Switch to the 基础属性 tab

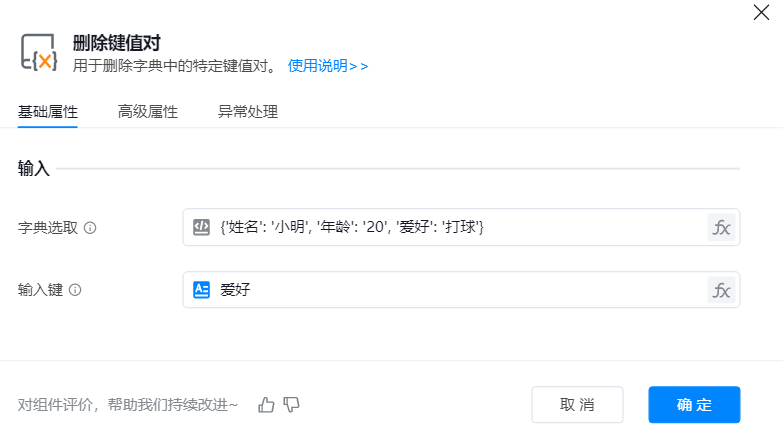click(48, 112)
